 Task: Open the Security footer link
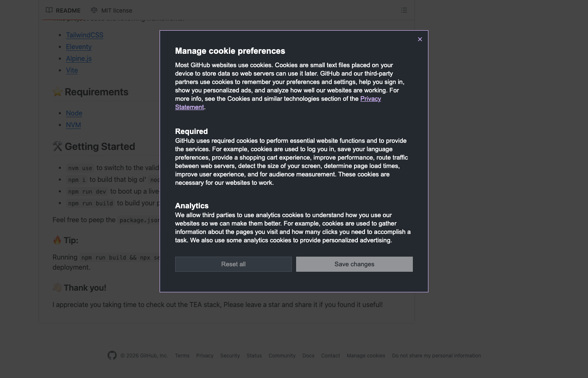tap(230, 355)
